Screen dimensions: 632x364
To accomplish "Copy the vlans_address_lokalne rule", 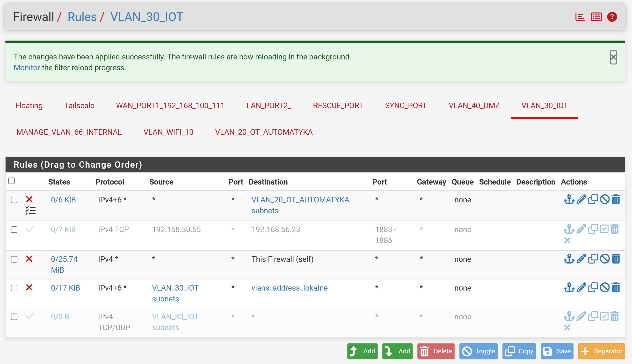I will [593, 287].
